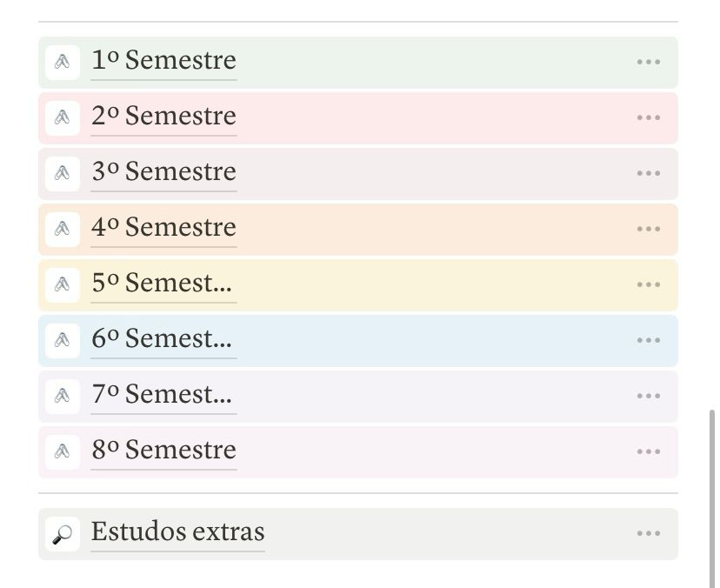Click paperclip icon beside 2º Semestre
Image resolution: width=720 pixels, height=588 pixels.
pos(63,118)
